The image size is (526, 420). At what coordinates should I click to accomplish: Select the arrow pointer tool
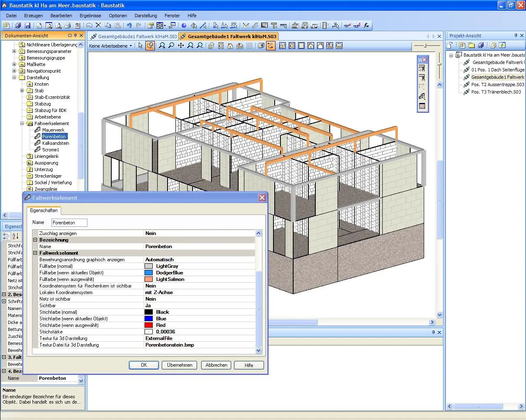140,46
